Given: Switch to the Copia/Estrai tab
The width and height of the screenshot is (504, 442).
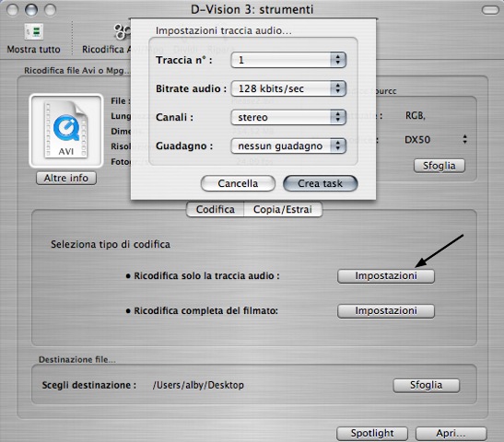Looking at the screenshot, I should point(283,209).
